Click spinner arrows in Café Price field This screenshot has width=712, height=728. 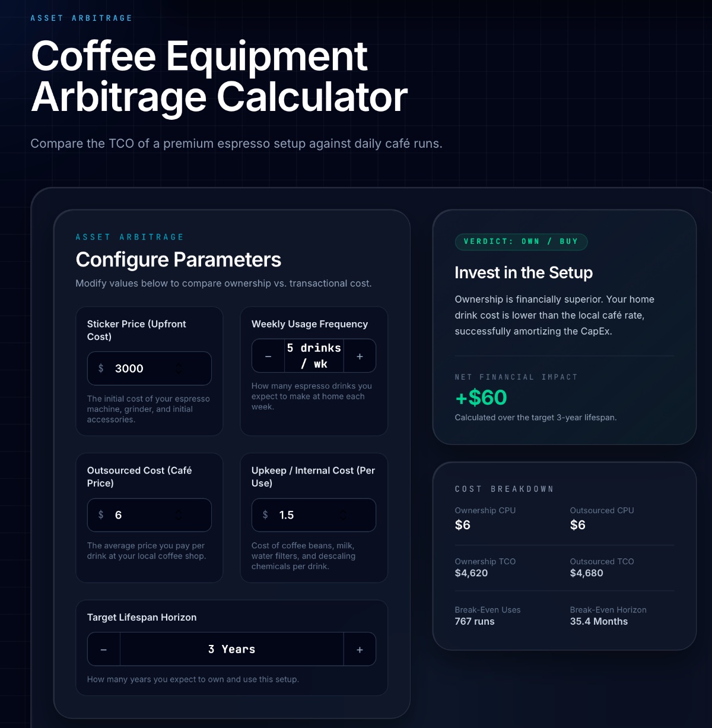(179, 515)
